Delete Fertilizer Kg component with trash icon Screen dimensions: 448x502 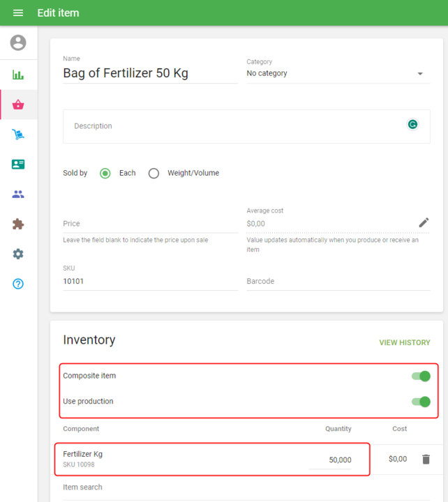(x=426, y=459)
